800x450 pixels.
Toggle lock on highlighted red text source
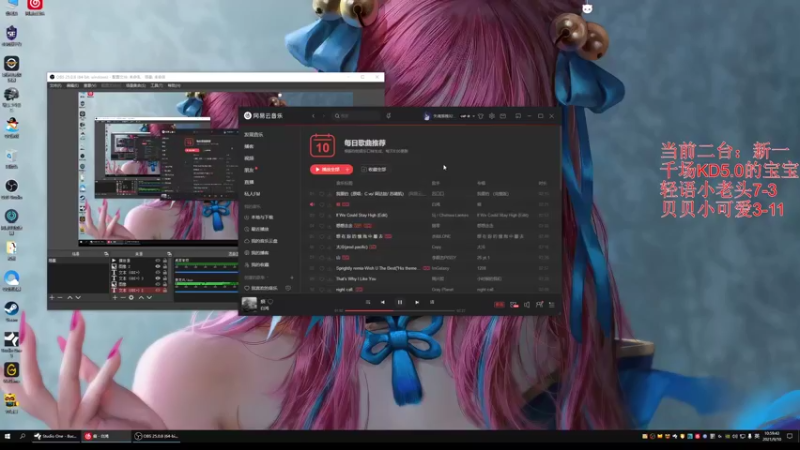tap(164, 290)
